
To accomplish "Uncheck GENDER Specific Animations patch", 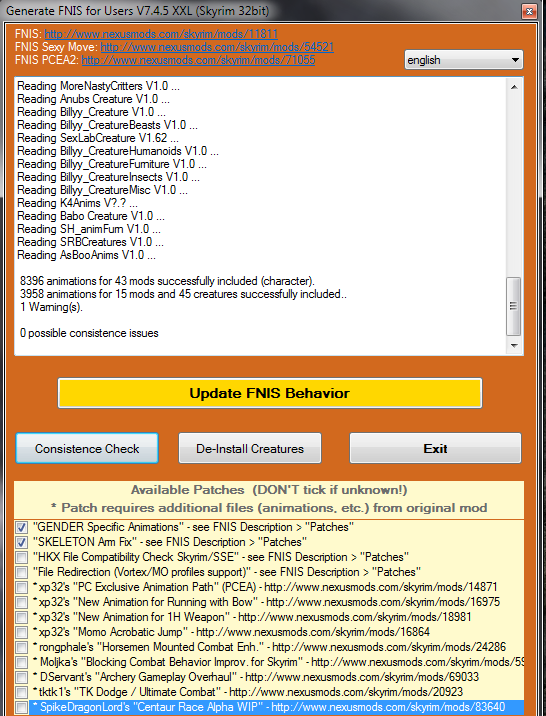I will 21,527.
